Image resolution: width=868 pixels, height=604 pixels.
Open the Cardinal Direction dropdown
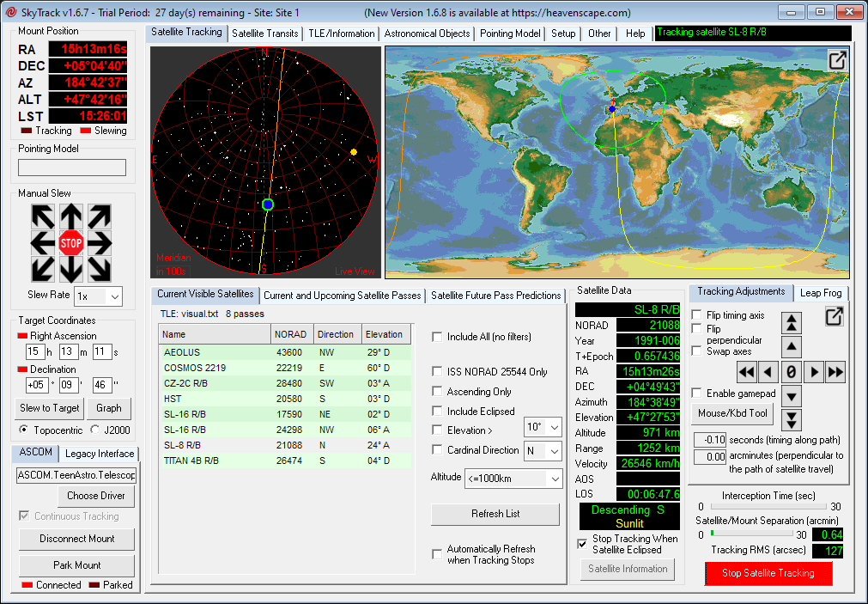(553, 450)
